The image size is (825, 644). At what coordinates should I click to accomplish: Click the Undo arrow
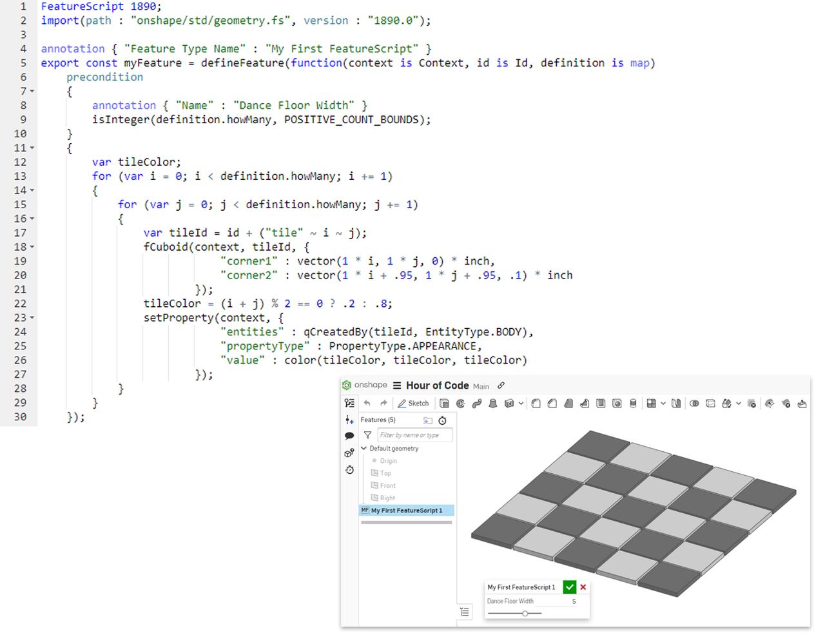pos(366,403)
